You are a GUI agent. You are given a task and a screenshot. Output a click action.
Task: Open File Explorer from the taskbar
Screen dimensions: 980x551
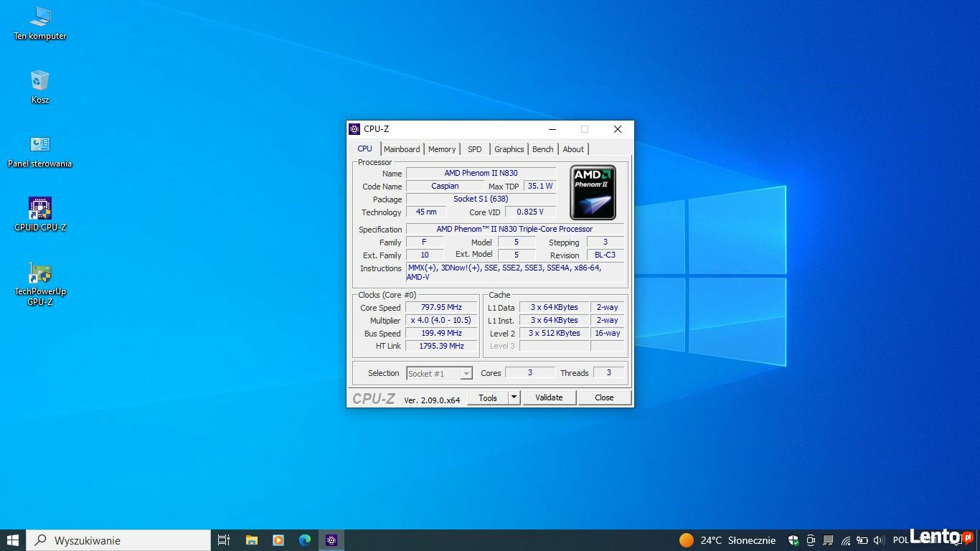pos(252,540)
